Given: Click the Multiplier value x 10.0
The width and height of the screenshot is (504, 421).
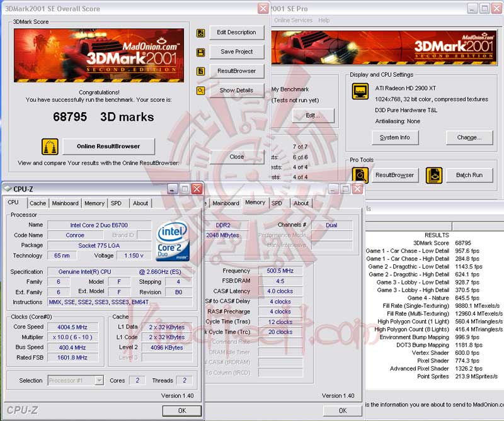Looking at the screenshot, I should 72,337.
